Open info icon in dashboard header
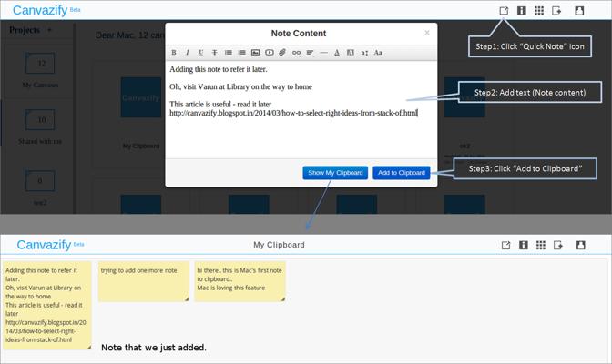 coord(522,11)
